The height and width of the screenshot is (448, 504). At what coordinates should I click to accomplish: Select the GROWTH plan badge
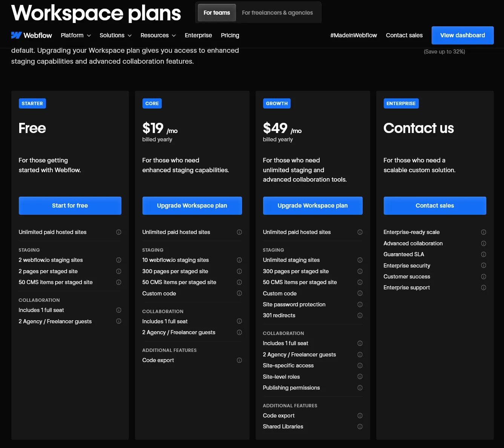pos(277,104)
